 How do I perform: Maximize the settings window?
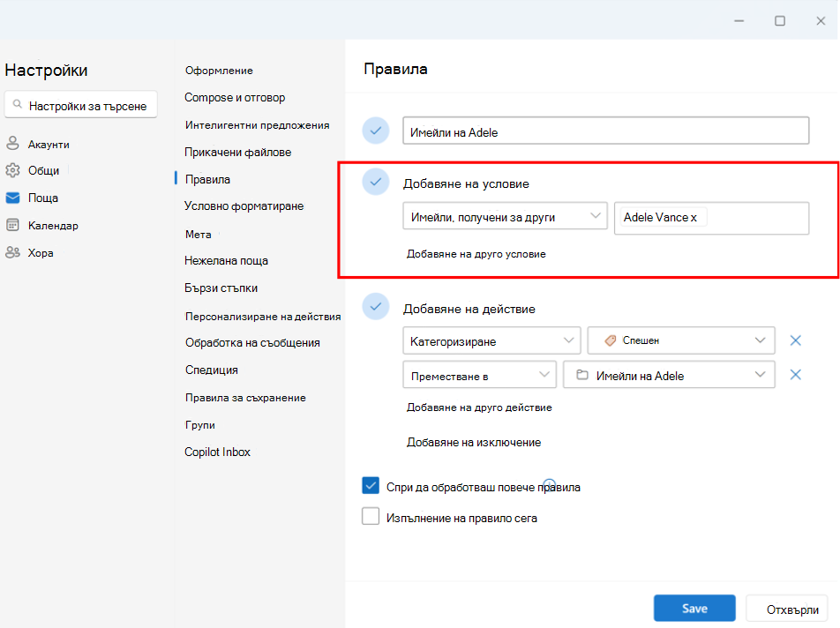coord(780,21)
